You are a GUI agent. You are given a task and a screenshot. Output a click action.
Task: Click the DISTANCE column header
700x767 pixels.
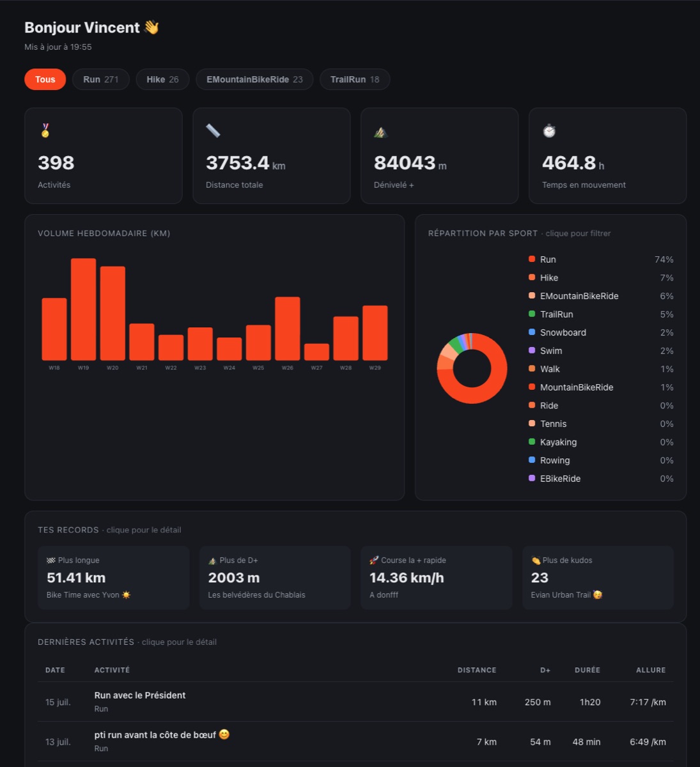click(x=477, y=670)
